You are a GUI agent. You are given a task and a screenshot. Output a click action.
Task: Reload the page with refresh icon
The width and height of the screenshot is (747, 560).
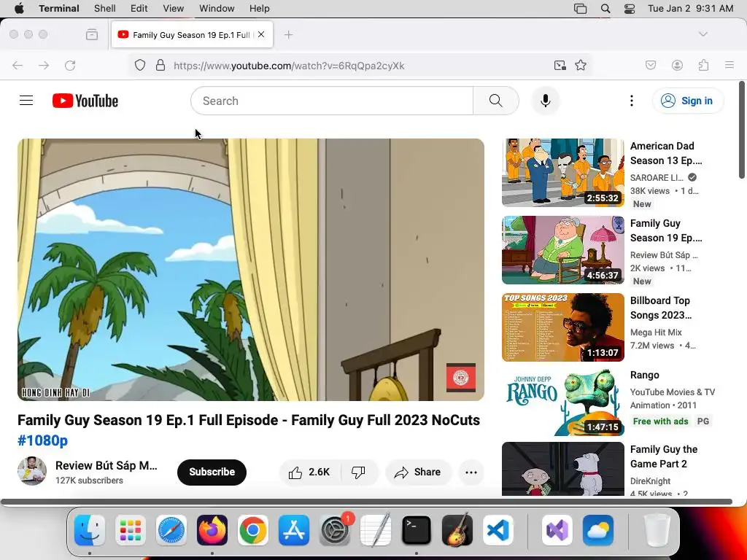[x=70, y=65]
